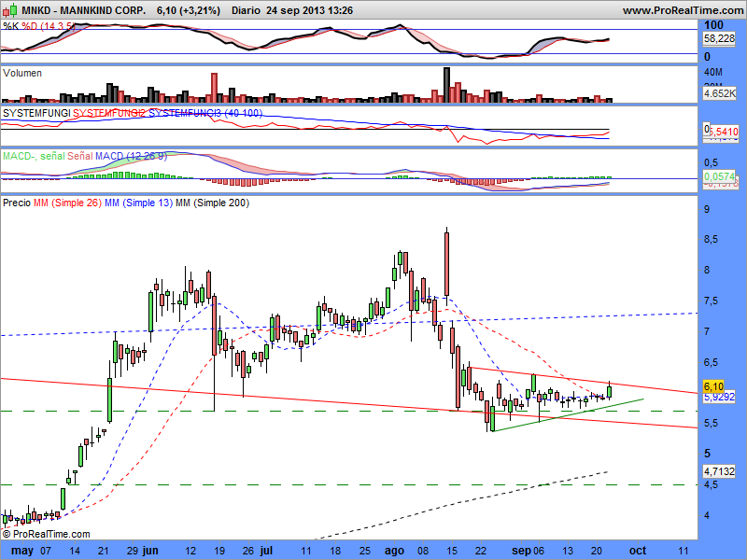Click the MM (Simple 200) legend label
747x560 pixels.
tap(213, 203)
